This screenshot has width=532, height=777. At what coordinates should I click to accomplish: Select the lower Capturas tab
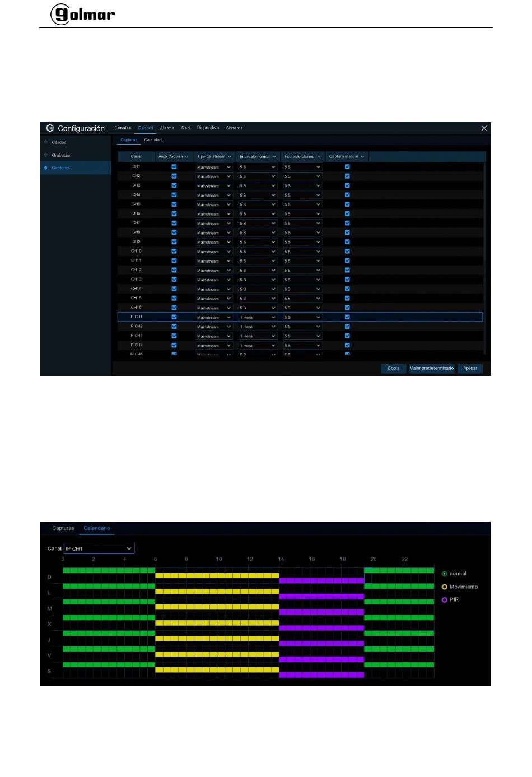(x=63, y=528)
